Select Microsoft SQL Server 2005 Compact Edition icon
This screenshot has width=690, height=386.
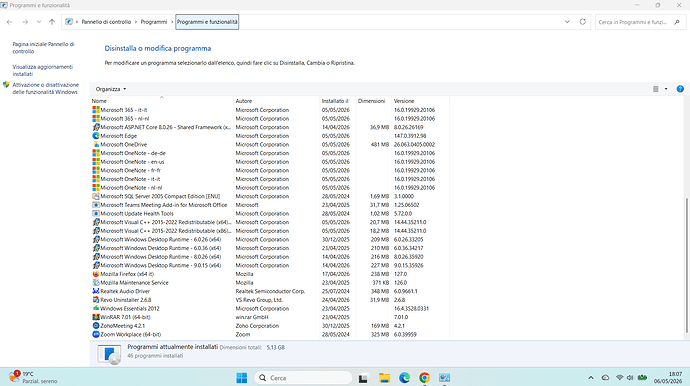click(x=95, y=196)
